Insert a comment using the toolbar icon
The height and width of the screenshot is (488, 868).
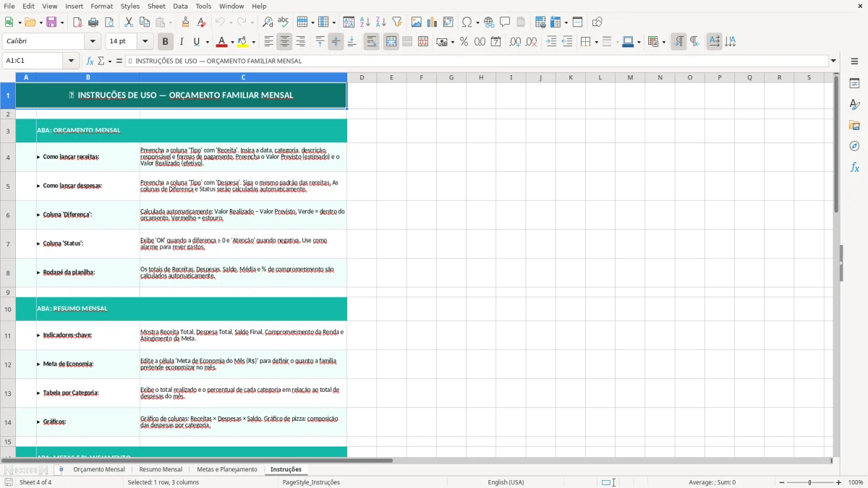coord(505,22)
